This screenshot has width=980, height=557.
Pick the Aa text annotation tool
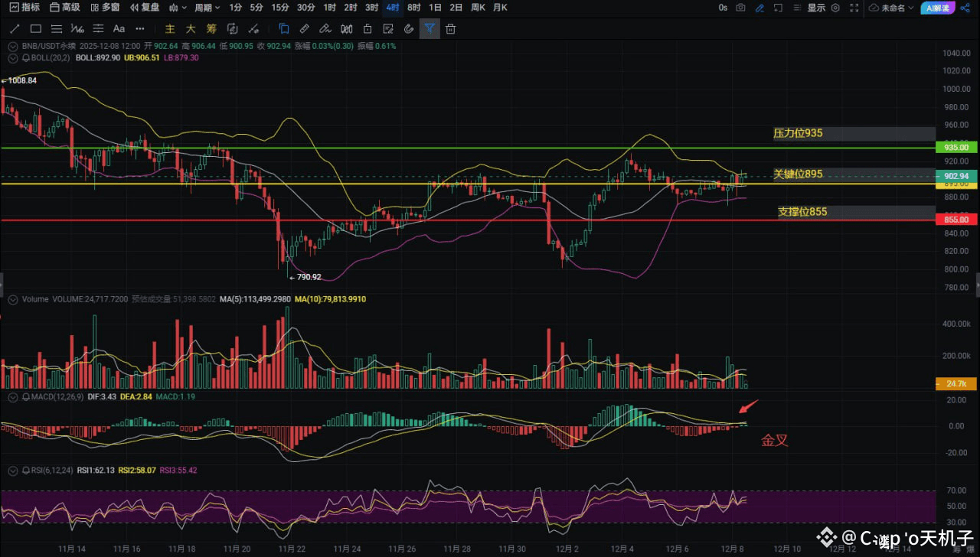tap(119, 29)
